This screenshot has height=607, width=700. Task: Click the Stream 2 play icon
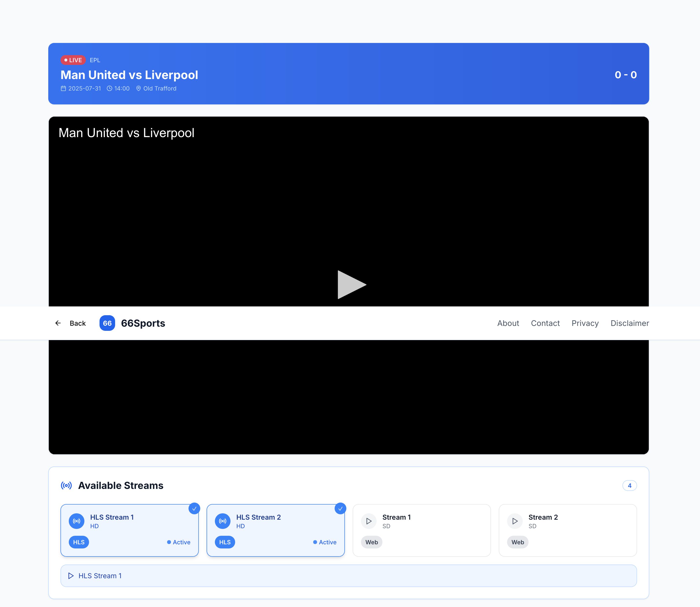515,521
